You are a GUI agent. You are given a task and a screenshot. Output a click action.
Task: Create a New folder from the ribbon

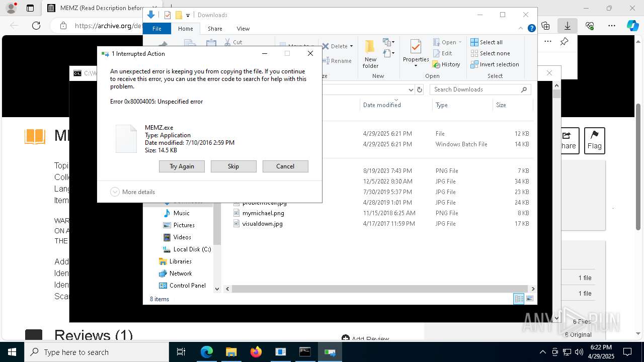[370, 54]
